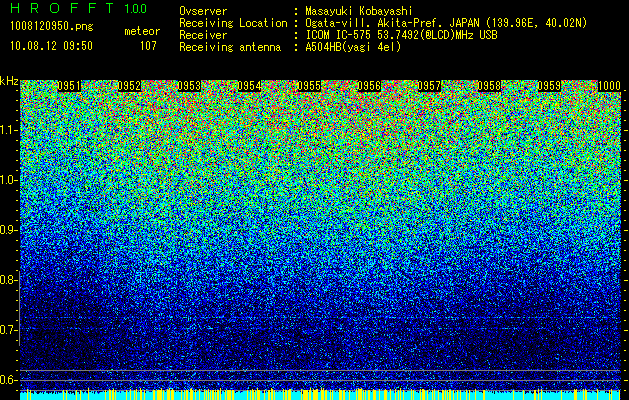Click the 0.9 frequency axis label

click(x=8, y=230)
